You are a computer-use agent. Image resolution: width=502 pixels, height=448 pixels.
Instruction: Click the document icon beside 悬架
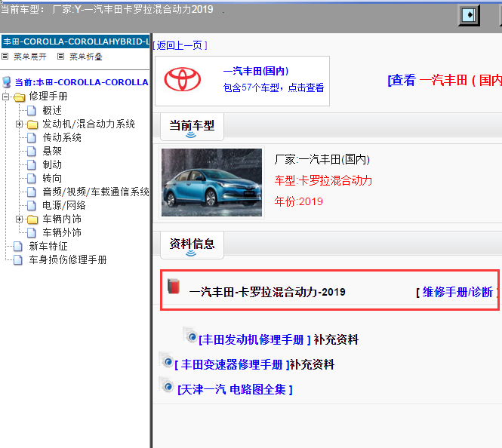tap(32, 152)
